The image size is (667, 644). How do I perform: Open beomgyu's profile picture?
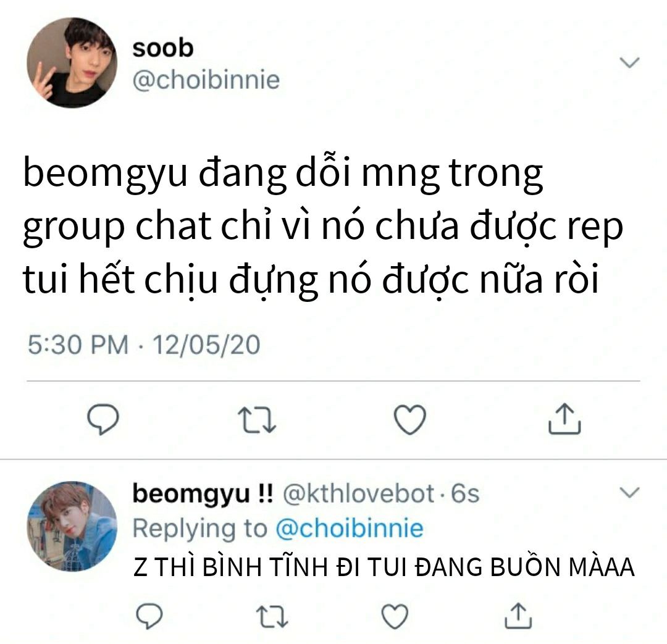72,526
